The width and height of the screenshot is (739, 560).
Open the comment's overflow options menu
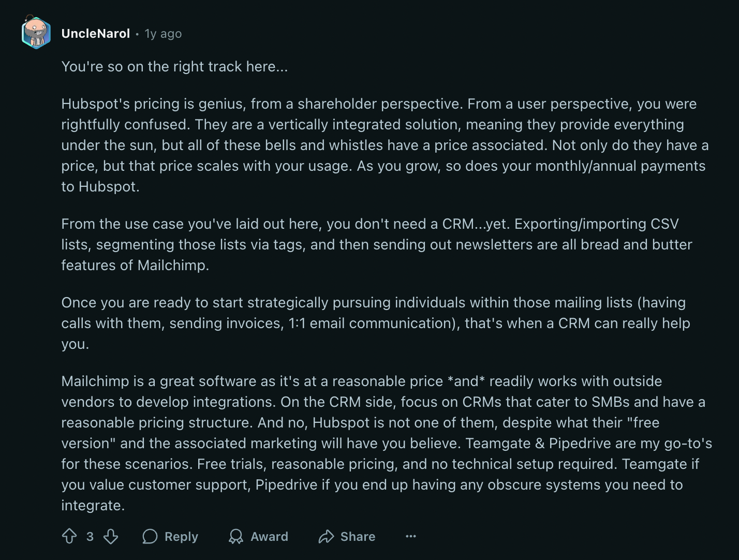tap(410, 537)
